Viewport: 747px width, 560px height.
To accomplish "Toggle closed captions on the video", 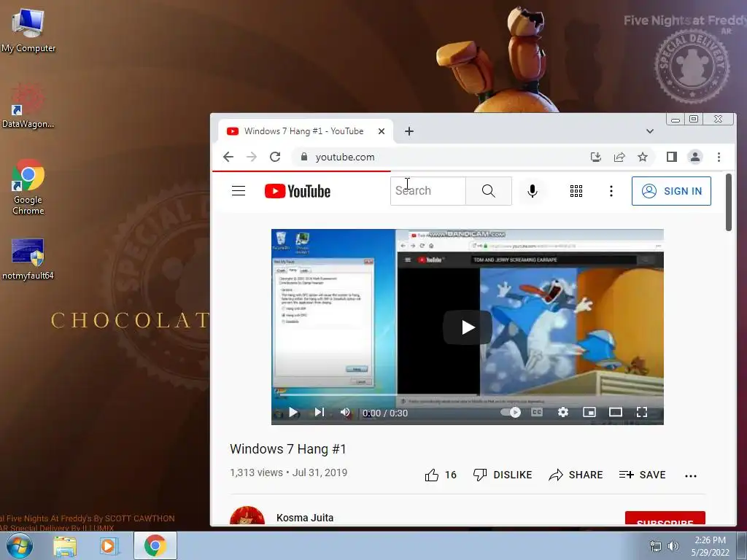I will (537, 413).
